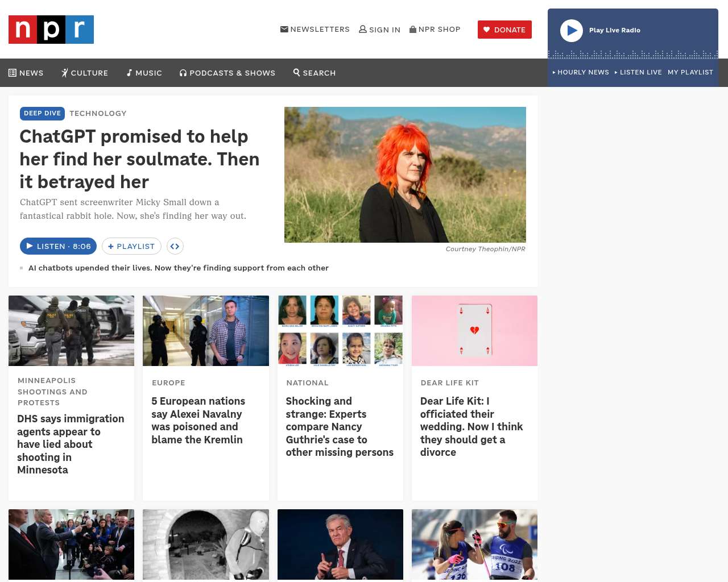Image resolution: width=728 pixels, height=582 pixels.
Task: Open the Paralympic skiers thumbnail
Action: (474, 544)
